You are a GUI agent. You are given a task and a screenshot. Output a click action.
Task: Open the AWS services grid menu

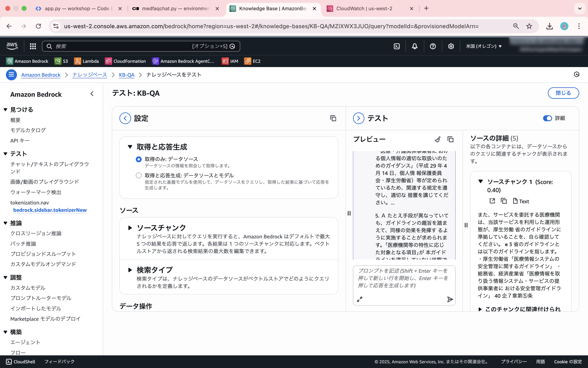click(33, 46)
